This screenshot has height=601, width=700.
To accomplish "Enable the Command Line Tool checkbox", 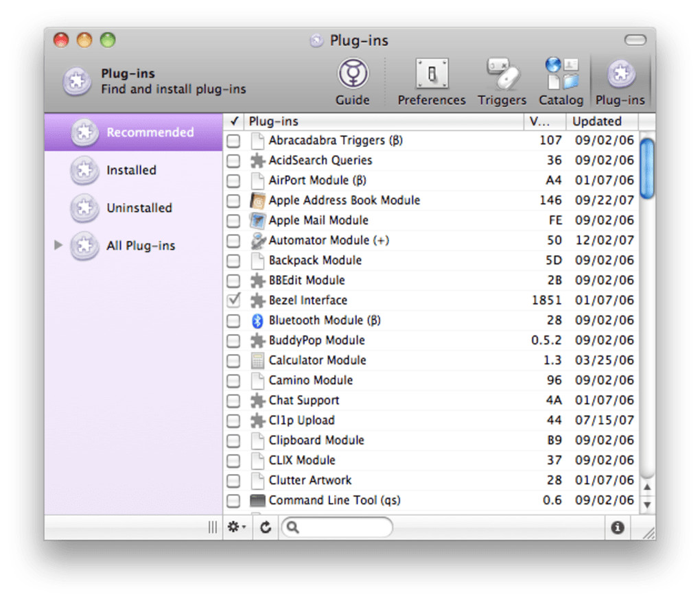I will click(x=233, y=501).
